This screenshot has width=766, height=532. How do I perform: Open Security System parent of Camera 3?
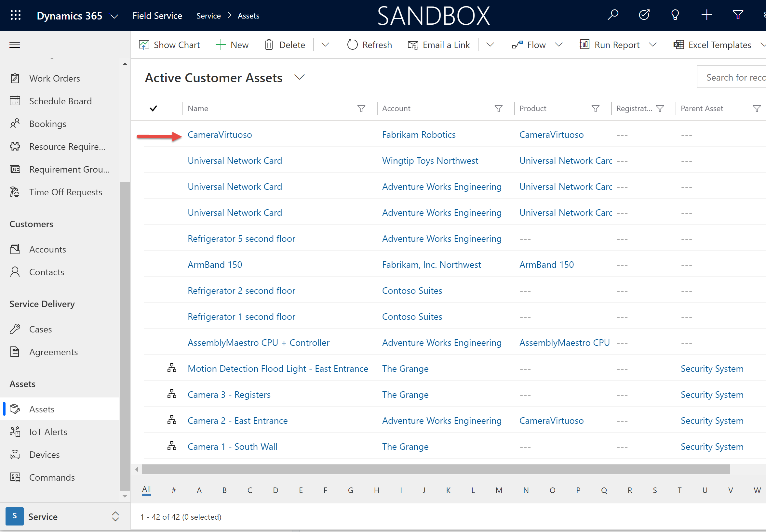tap(712, 395)
